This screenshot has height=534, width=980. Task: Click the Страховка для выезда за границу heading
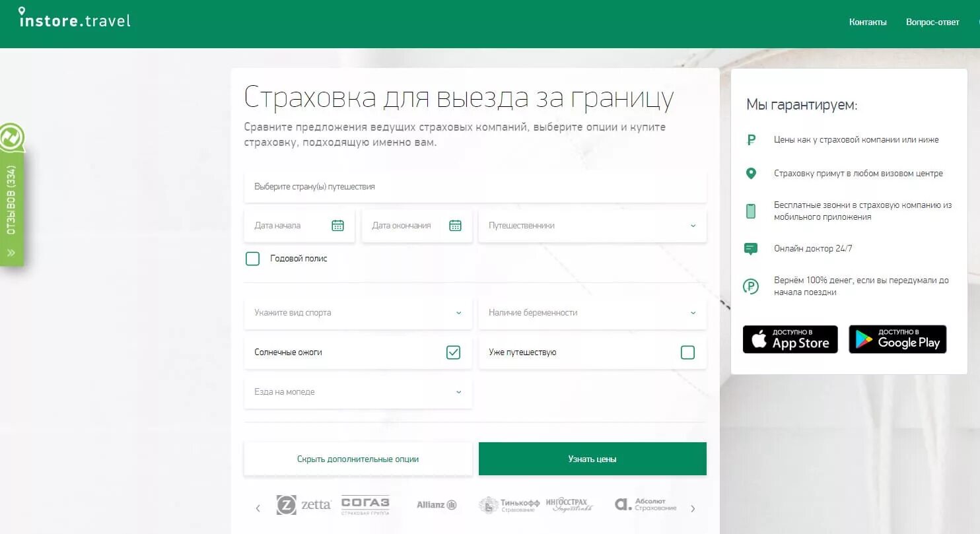pos(459,97)
